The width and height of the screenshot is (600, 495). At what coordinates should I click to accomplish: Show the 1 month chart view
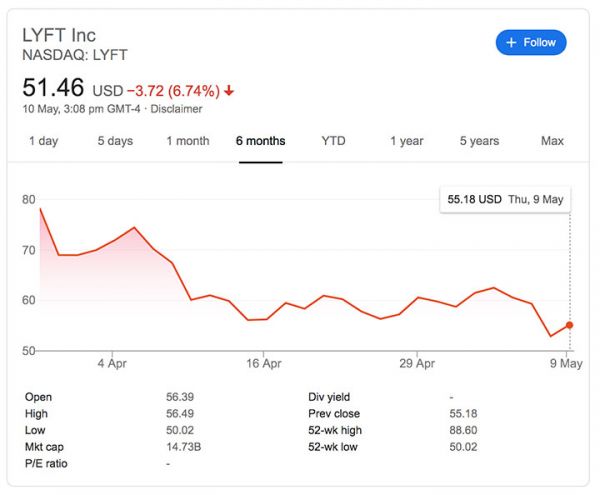tap(188, 141)
